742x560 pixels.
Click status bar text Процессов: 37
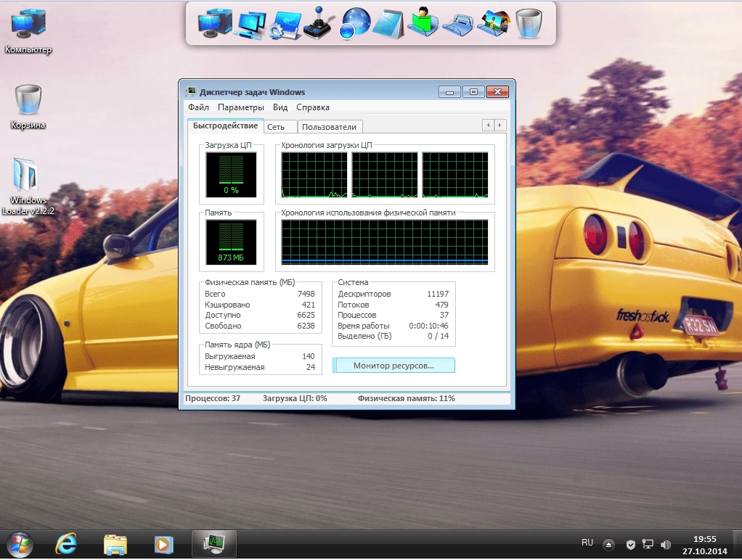pos(213,398)
